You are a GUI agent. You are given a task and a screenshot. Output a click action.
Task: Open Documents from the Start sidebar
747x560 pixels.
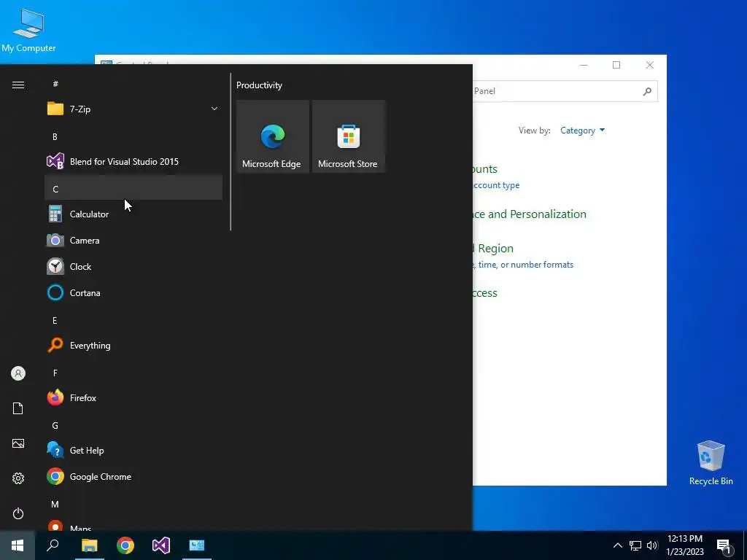[18, 408]
